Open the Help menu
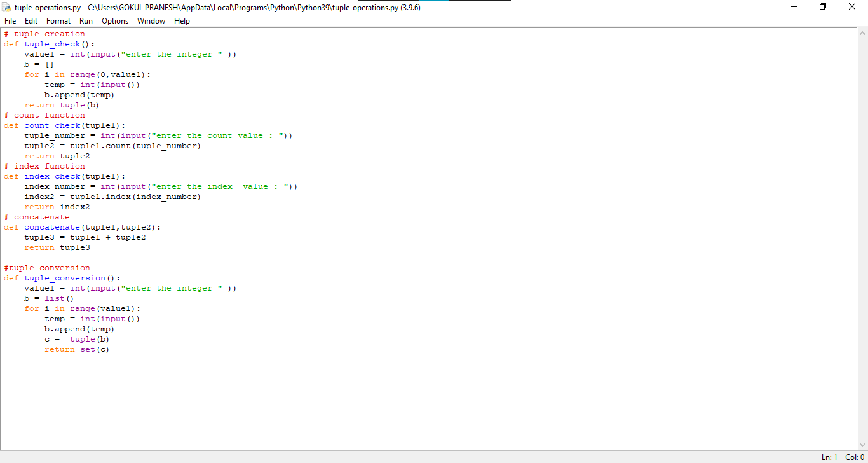Viewport: 868px width, 463px height. click(182, 21)
